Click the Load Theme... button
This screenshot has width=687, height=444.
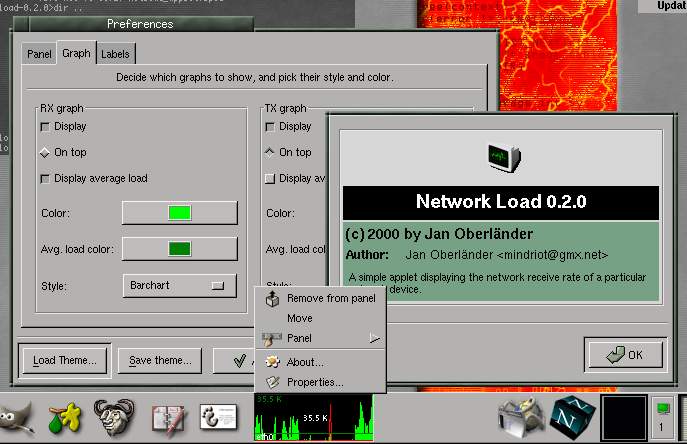(64, 361)
